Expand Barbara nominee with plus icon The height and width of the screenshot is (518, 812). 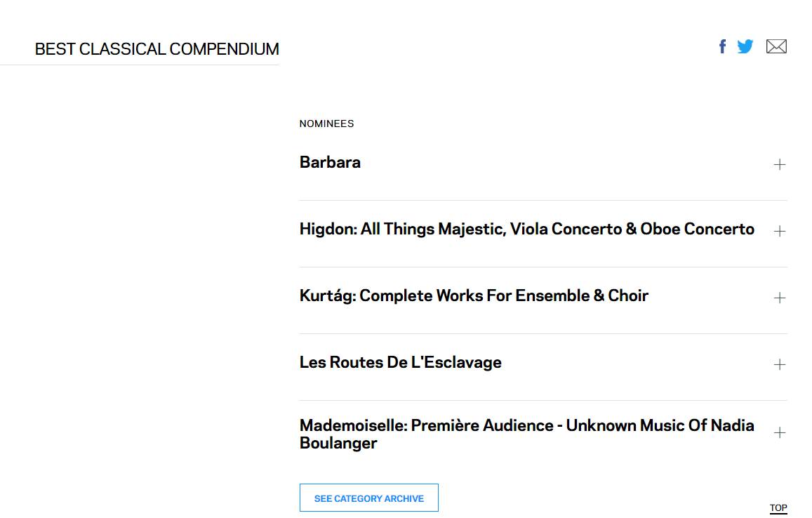pos(780,165)
